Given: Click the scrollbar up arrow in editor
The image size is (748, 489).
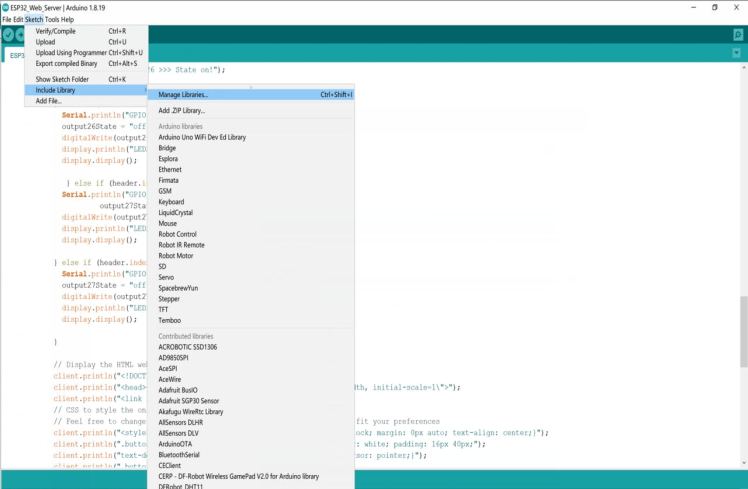Looking at the screenshot, I should pyautogui.click(x=742, y=68).
